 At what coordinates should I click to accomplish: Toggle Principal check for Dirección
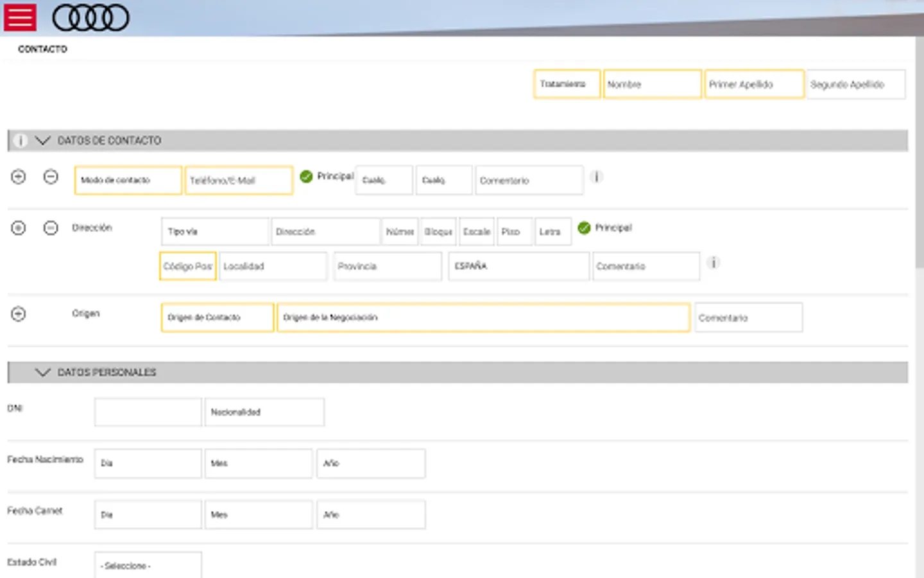point(584,228)
